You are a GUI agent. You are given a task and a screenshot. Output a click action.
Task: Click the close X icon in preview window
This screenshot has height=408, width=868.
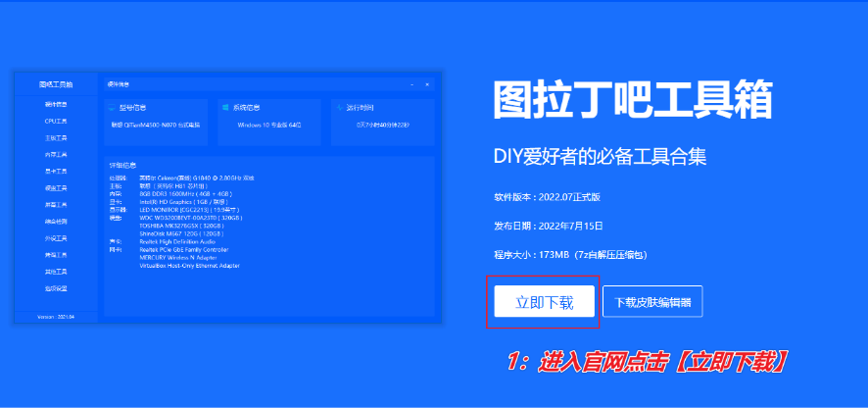427,84
